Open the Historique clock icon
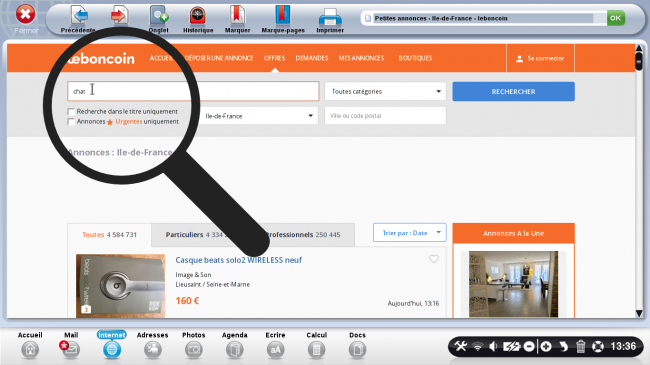The width and height of the screenshot is (650, 365). pos(198,15)
